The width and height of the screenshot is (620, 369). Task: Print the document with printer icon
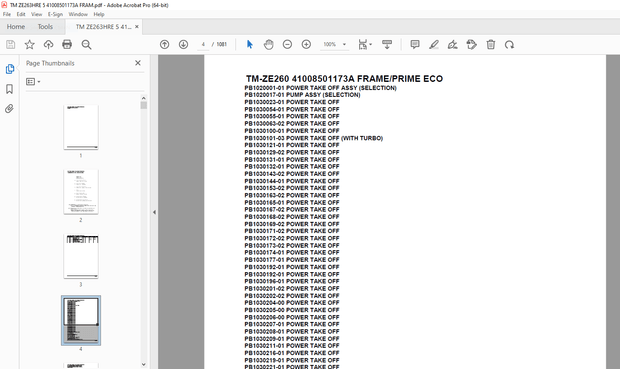click(x=67, y=45)
